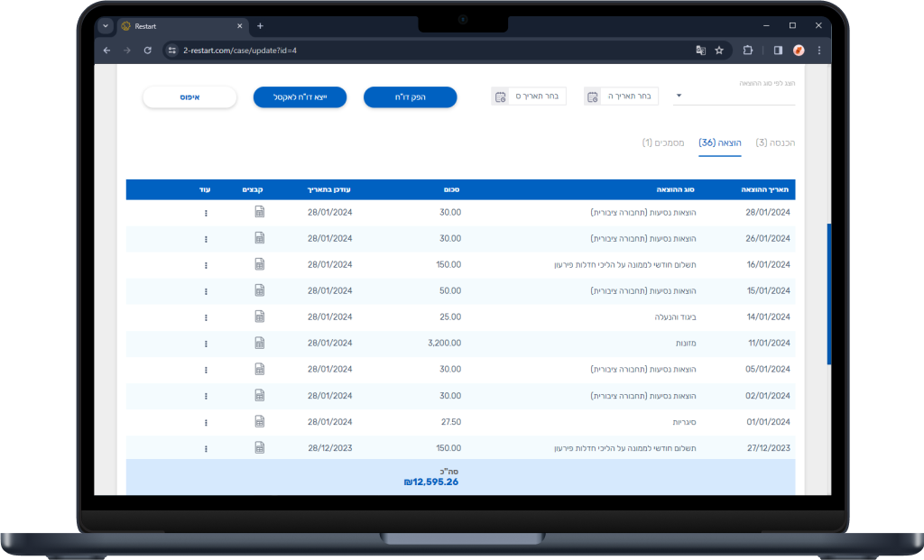
Task: Open files icon for 26/01/2024 expense row
Action: point(259,238)
